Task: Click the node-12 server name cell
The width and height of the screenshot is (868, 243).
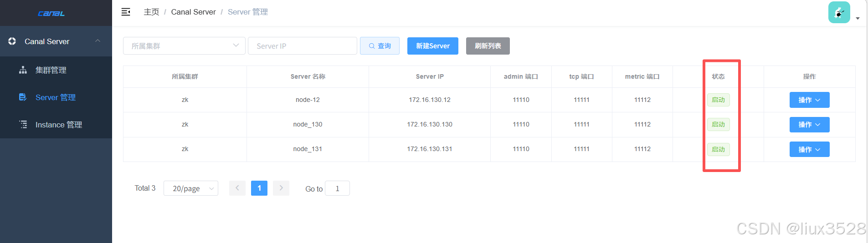Action: click(308, 100)
